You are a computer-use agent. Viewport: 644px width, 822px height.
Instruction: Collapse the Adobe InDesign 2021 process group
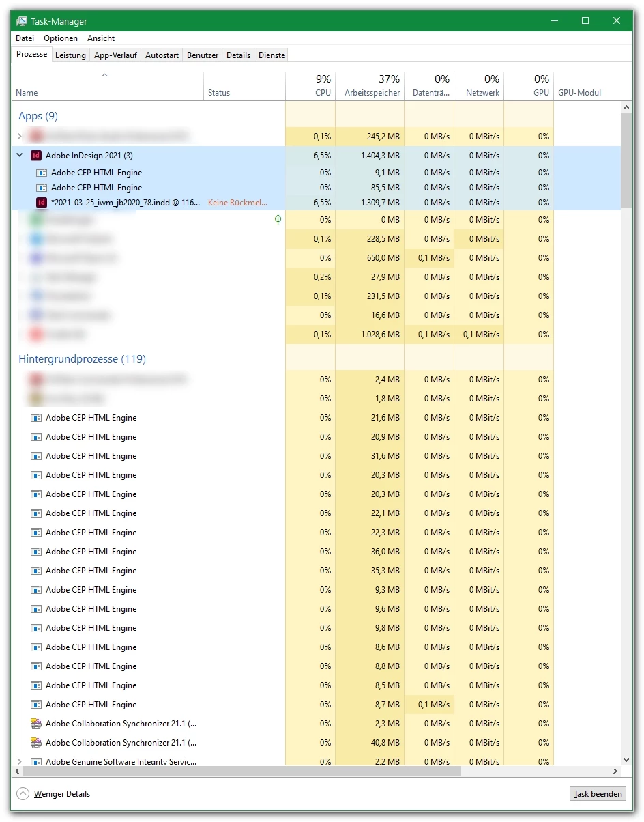[20, 156]
